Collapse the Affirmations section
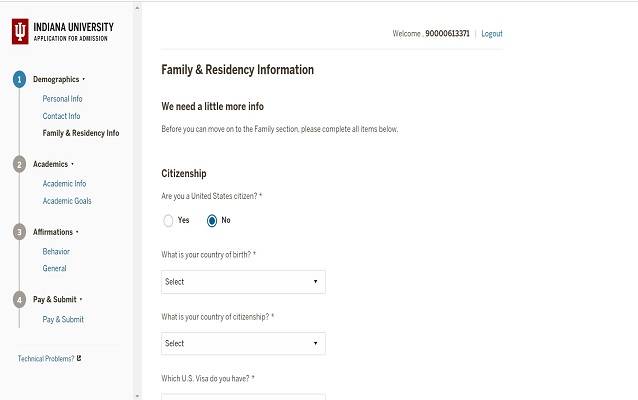 [x=77, y=232]
